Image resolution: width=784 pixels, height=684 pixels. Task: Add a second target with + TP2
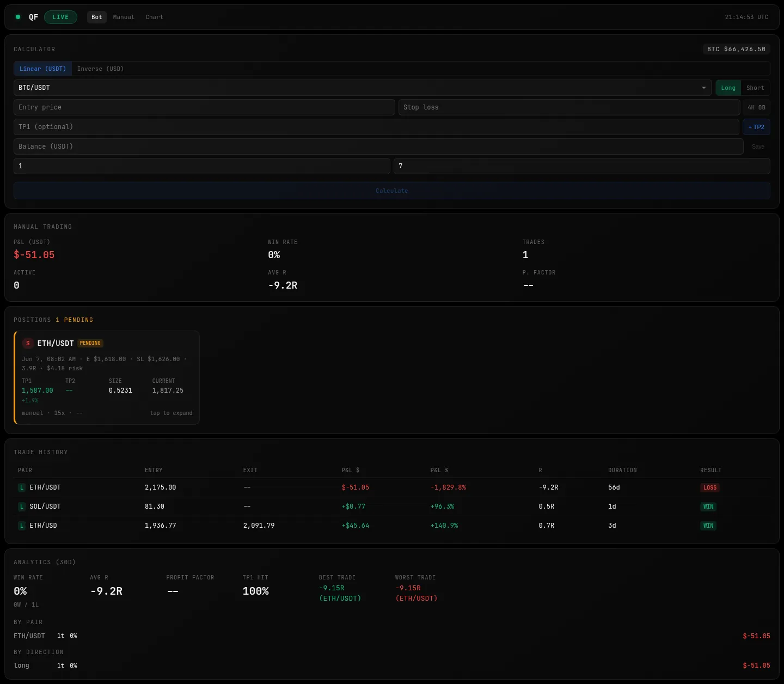tap(756, 127)
